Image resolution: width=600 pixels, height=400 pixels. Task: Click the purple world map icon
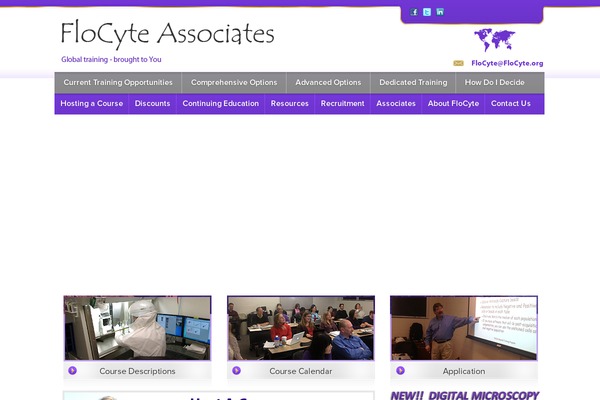point(494,40)
